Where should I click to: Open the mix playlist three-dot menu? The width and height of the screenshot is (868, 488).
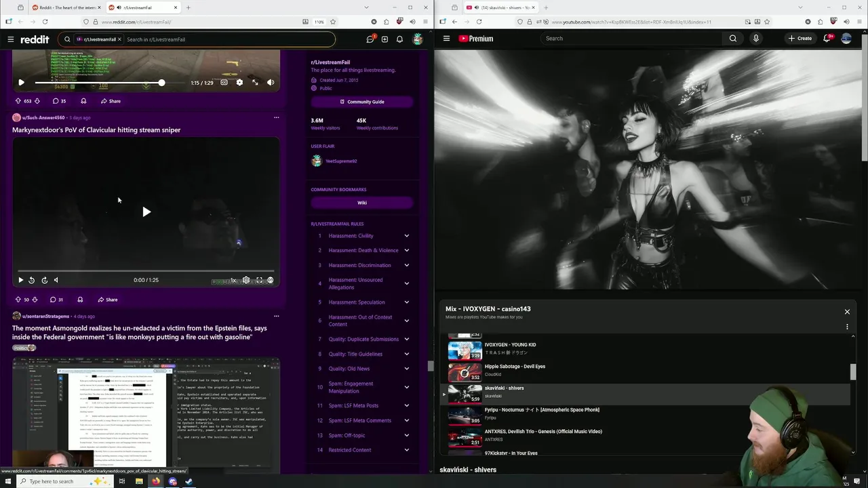pos(847,327)
